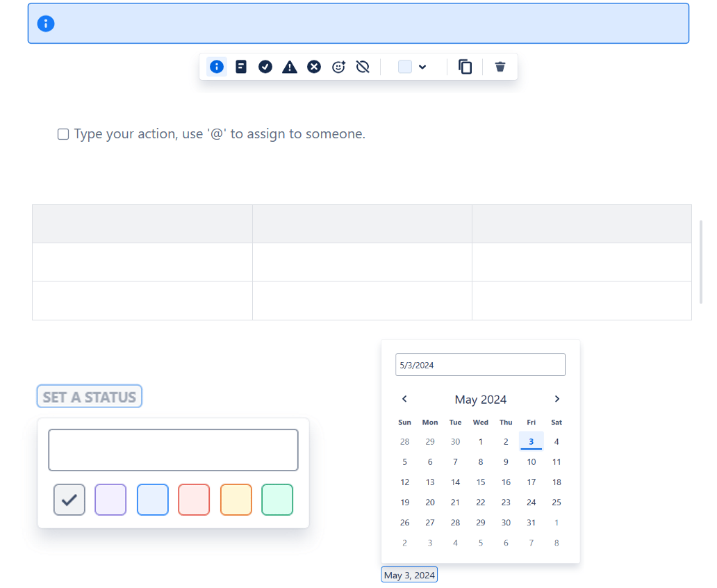The width and height of the screenshot is (717, 588).
Task: Select May 3 highlighted date
Action: [531, 441]
